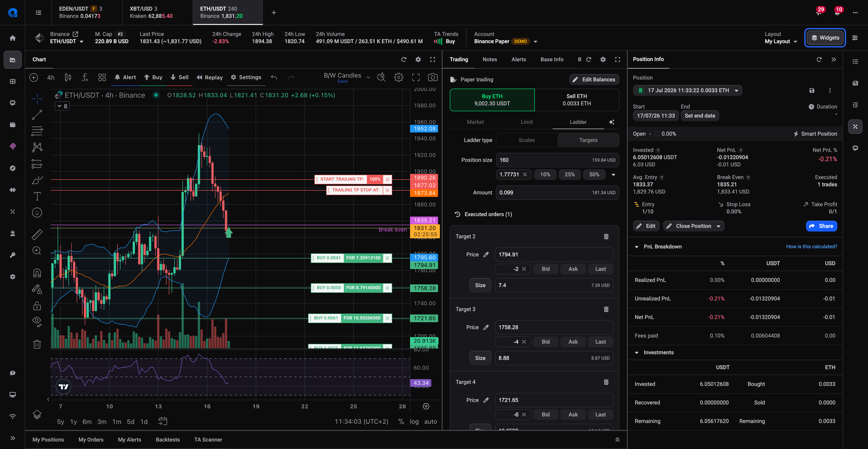Image resolution: width=868 pixels, height=449 pixels.
Task: Delete Target 2 with trash icon
Action: [x=606, y=236]
